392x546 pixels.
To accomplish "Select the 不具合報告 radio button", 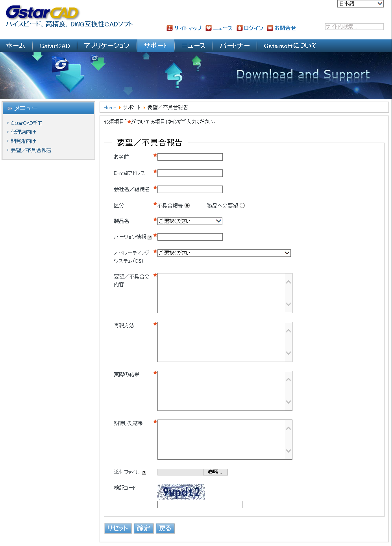I will tap(187, 206).
